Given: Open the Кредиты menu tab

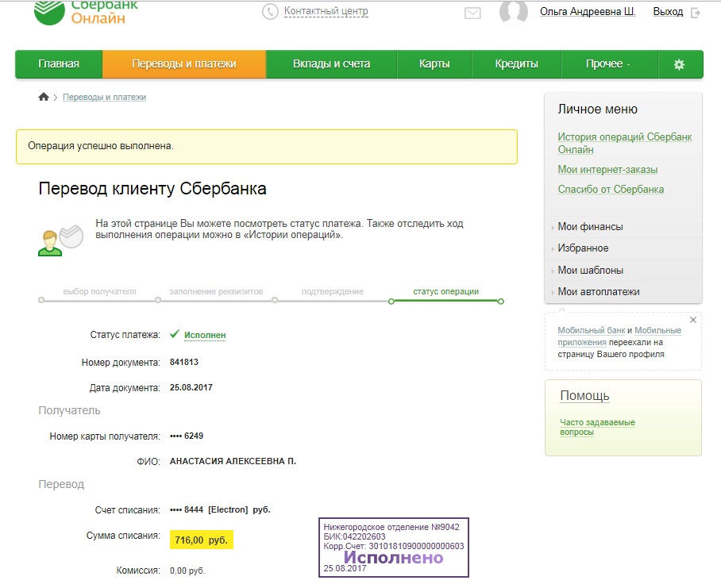Looking at the screenshot, I should (516, 63).
